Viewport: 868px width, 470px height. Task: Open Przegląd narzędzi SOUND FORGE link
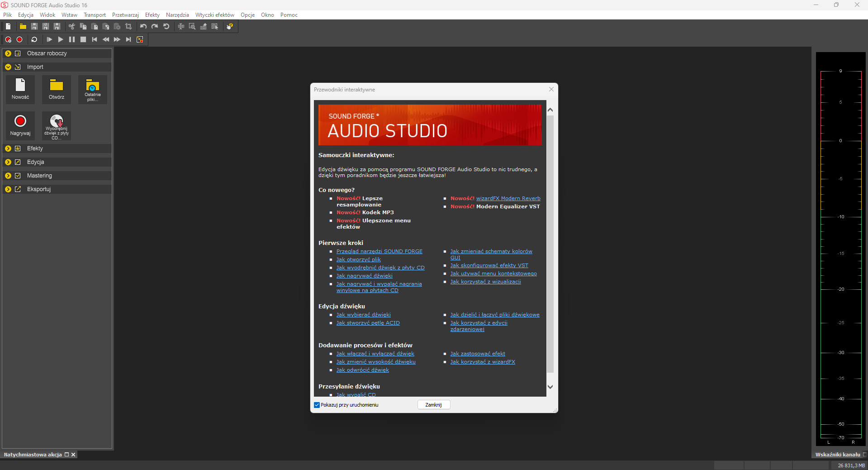pyautogui.click(x=379, y=251)
